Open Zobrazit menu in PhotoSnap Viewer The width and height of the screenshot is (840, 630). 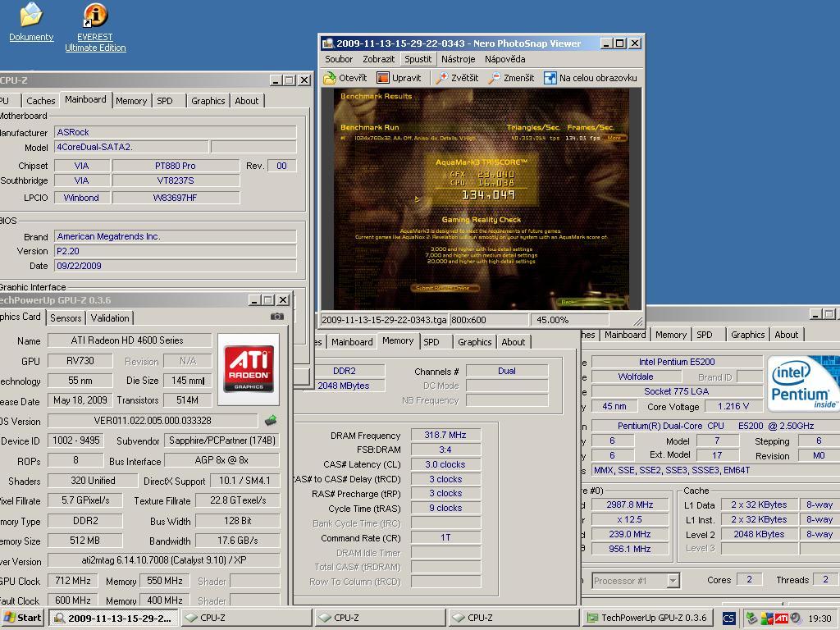pyautogui.click(x=378, y=59)
